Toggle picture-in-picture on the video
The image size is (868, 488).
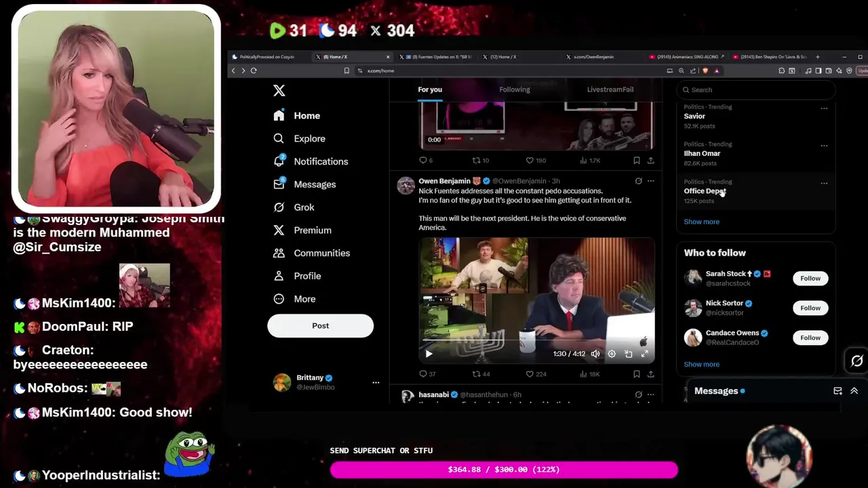(628, 354)
